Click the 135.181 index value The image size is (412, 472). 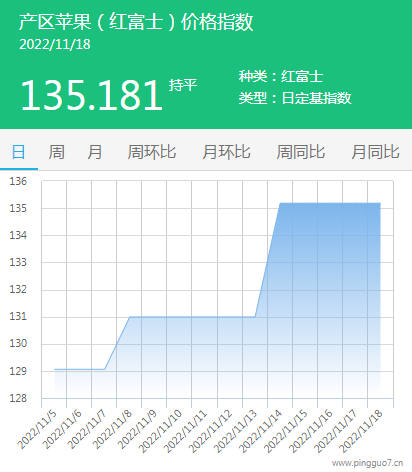click(92, 96)
